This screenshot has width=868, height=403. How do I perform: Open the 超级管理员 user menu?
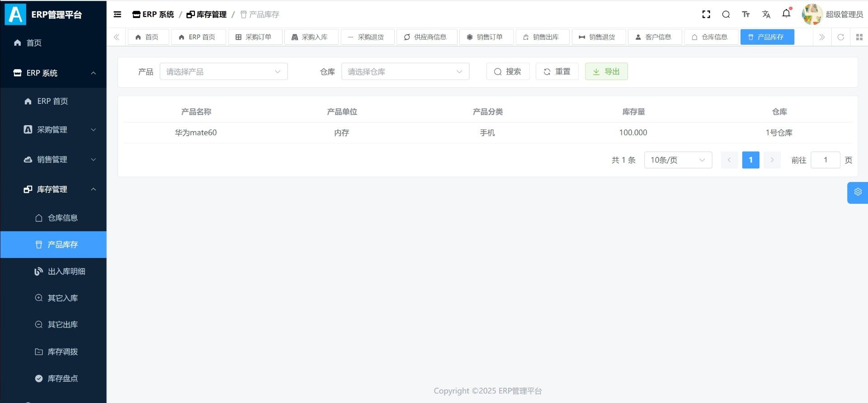(x=844, y=14)
